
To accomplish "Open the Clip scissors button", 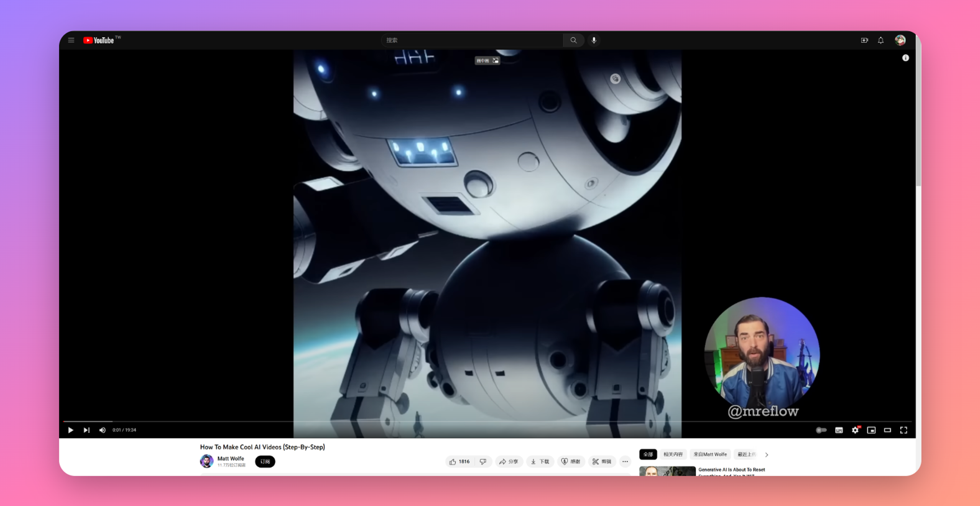I will click(x=602, y=461).
